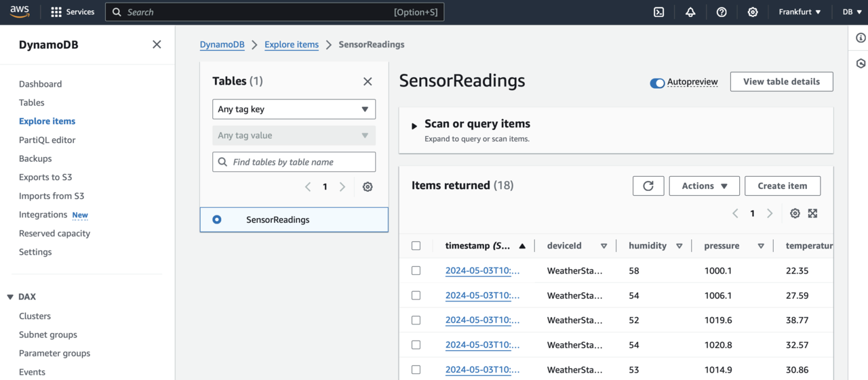Click the help question mark icon

pos(722,12)
